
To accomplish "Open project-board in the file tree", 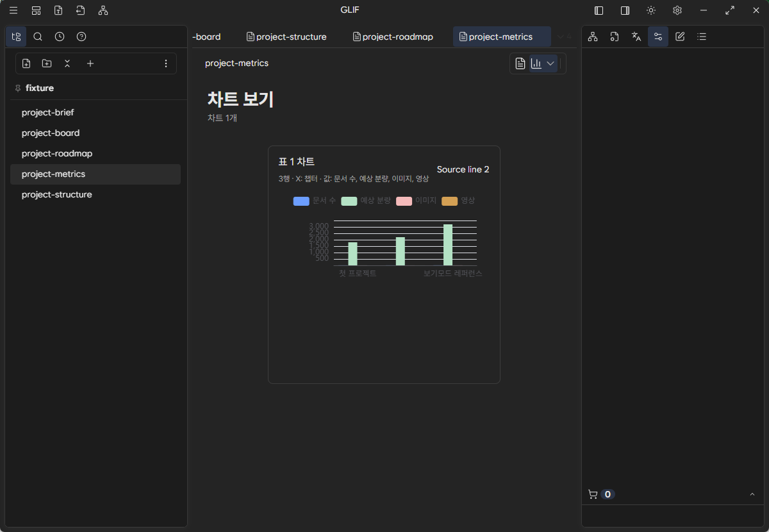I will (x=95, y=133).
